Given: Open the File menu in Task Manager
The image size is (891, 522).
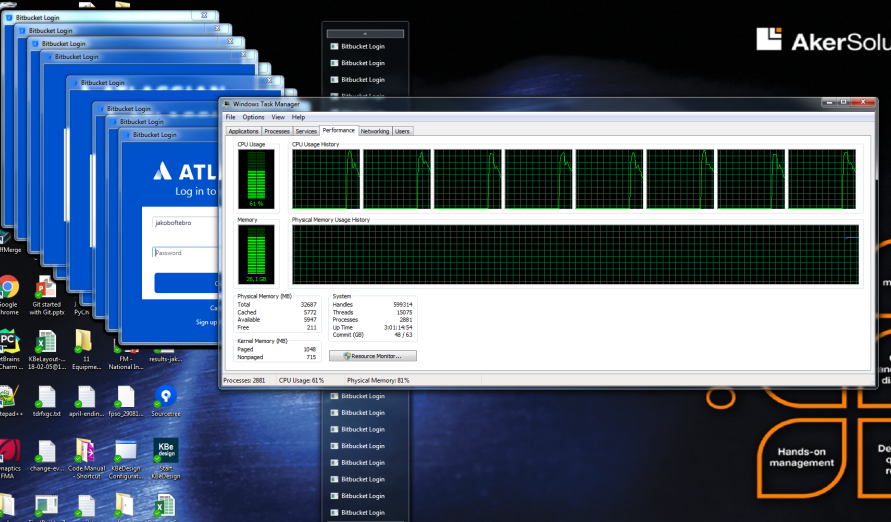Looking at the screenshot, I should (230, 117).
